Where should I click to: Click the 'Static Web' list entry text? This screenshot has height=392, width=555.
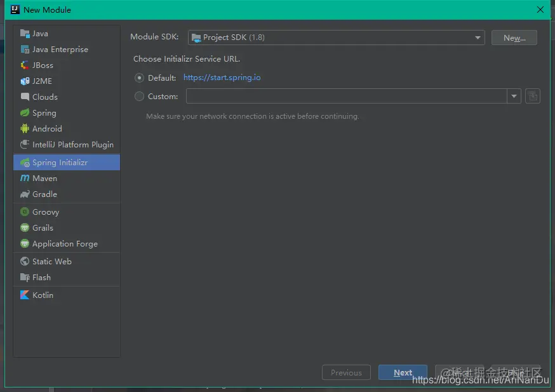point(52,261)
